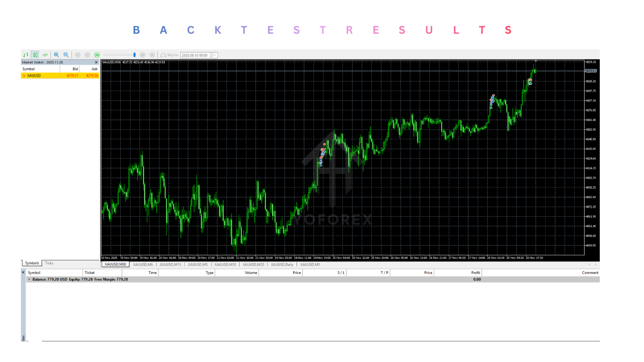Select the candlestick chart type icon
The image size is (644, 362).
[x=34, y=55]
